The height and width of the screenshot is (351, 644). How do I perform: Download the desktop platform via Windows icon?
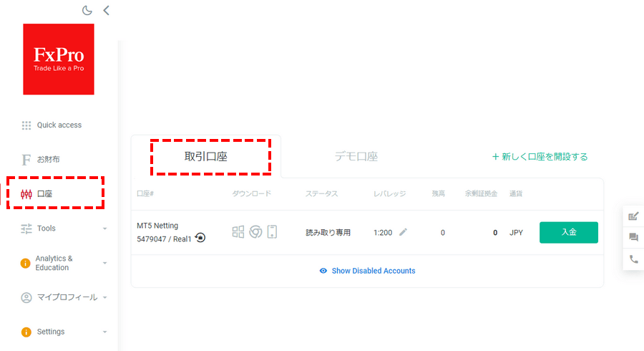[x=238, y=232]
